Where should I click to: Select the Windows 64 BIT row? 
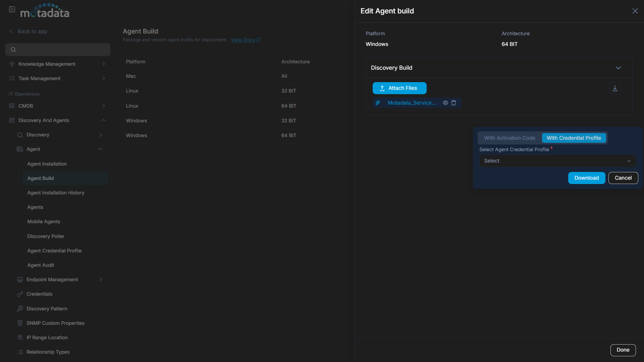coord(238,135)
